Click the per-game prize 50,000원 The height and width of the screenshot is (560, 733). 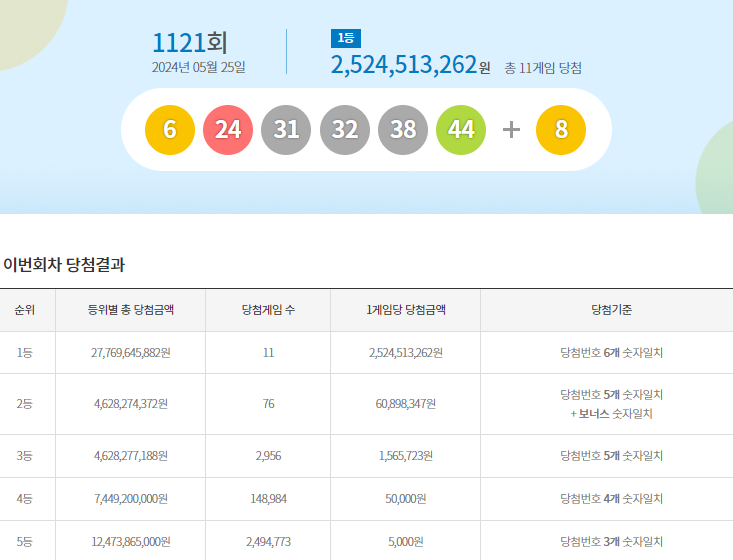coord(406,499)
